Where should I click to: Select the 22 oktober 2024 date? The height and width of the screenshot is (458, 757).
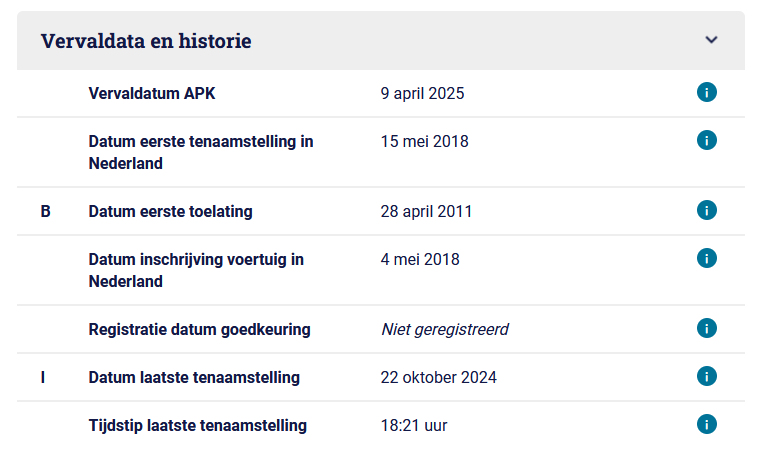(438, 377)
